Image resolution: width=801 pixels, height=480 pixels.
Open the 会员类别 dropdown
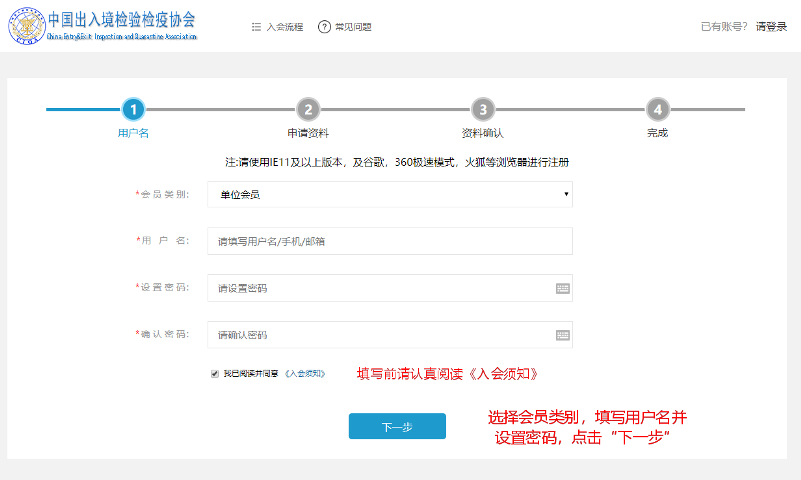(389, 194)
